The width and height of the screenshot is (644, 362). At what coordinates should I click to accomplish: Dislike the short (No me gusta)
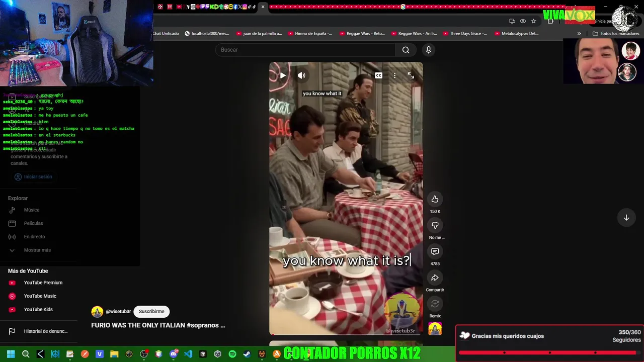pos(435,225)
